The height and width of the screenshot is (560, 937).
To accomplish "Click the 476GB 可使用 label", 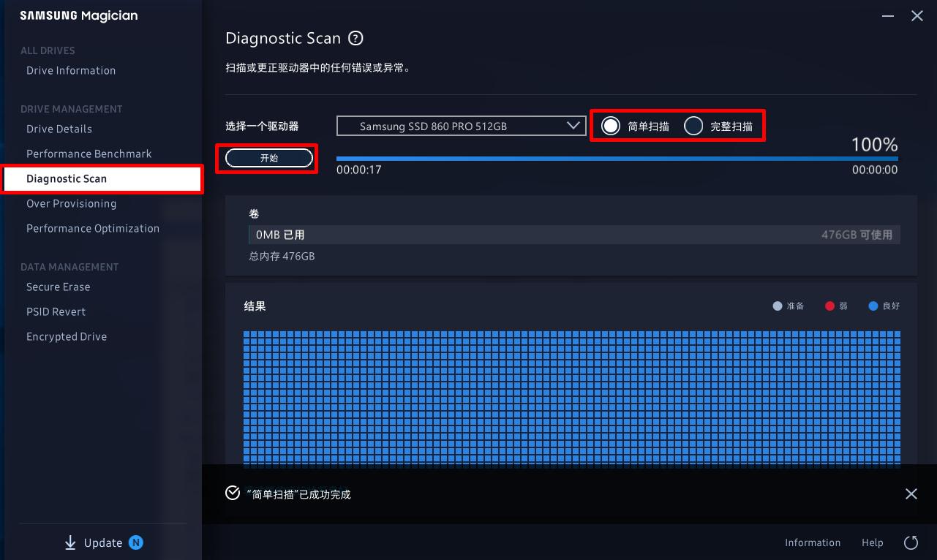I will click(857, 235).
